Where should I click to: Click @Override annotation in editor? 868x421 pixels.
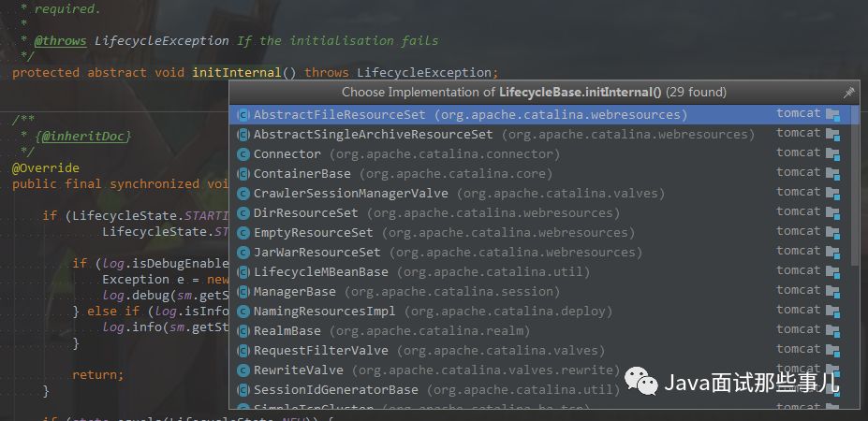click(45, 167)
